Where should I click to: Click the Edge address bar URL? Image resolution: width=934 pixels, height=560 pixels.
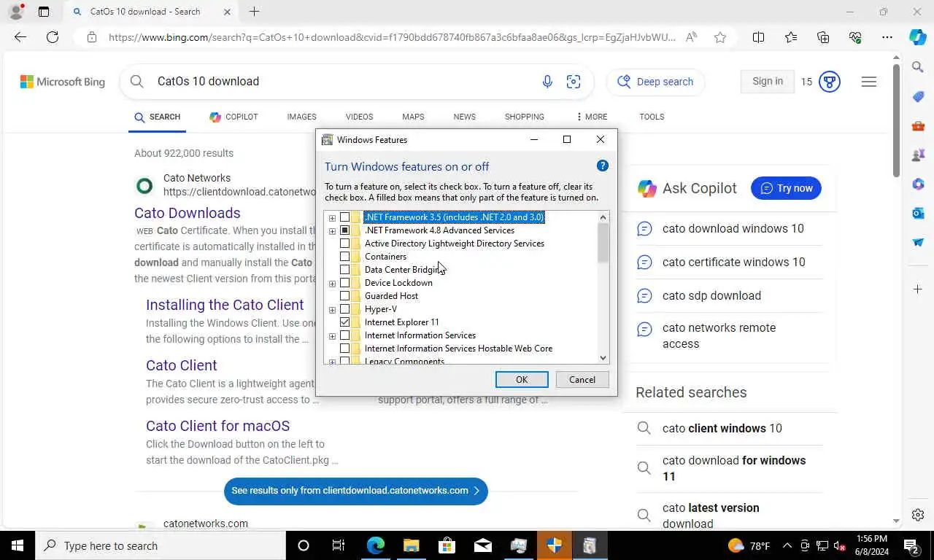tap(392, 37)
